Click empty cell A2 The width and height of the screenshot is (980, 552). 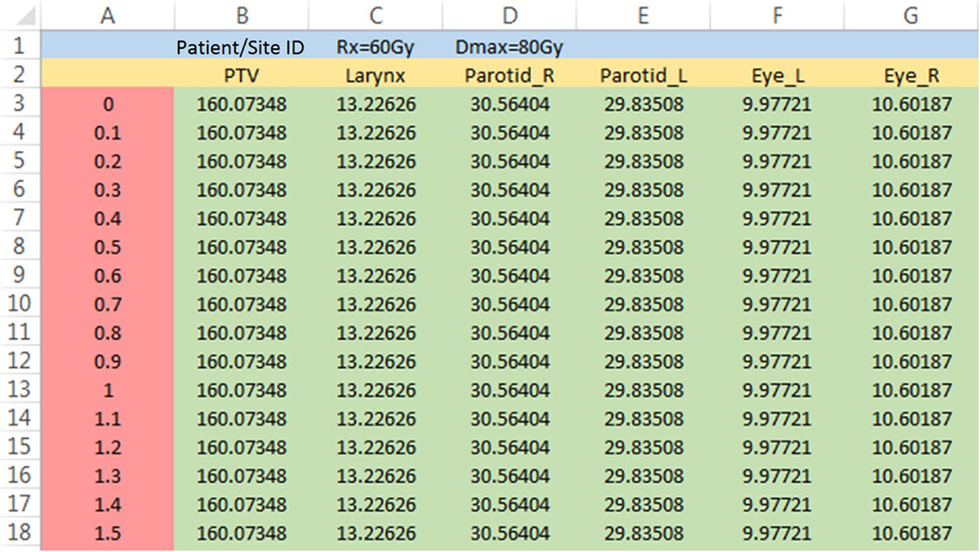click(x=108, y=75)
